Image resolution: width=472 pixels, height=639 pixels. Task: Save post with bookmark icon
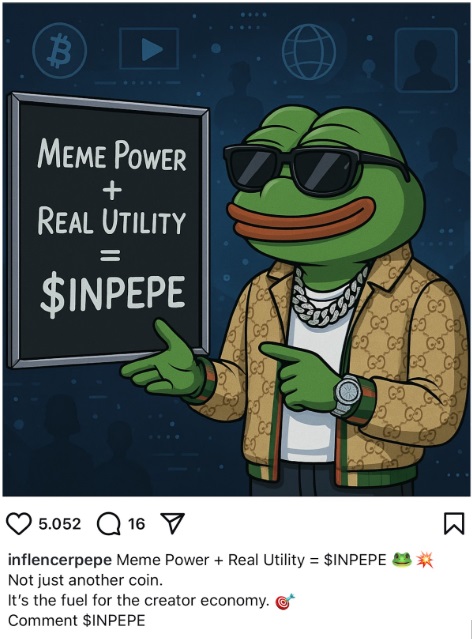[454, 523]
